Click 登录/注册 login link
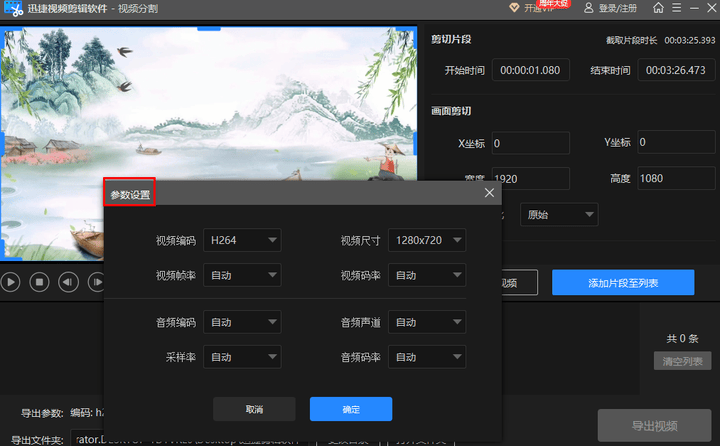720x446 pixels. click(x=618, y=8)
